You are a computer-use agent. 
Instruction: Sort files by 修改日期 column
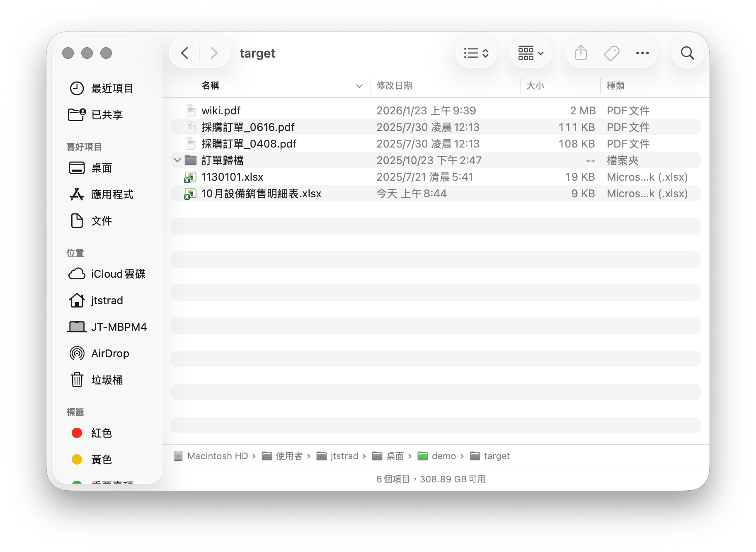[394, 86]
